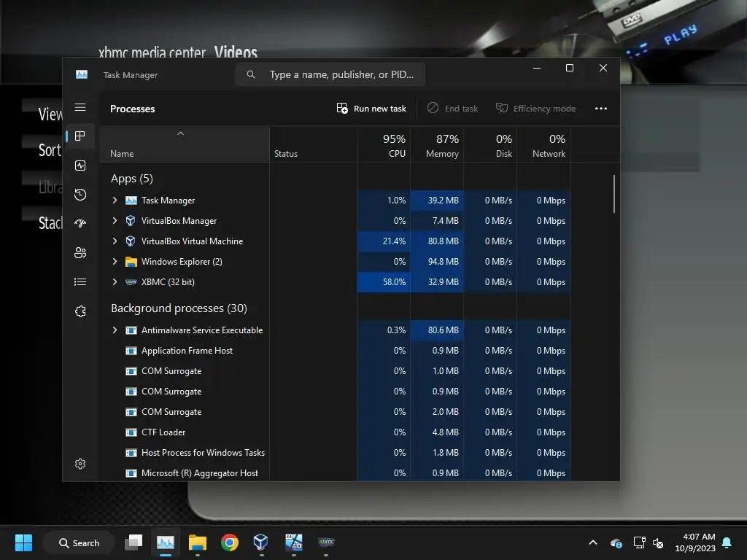Screen dimensions: 747x560
Task: Click the muted speaker tray icon
Action: point(658,542)
